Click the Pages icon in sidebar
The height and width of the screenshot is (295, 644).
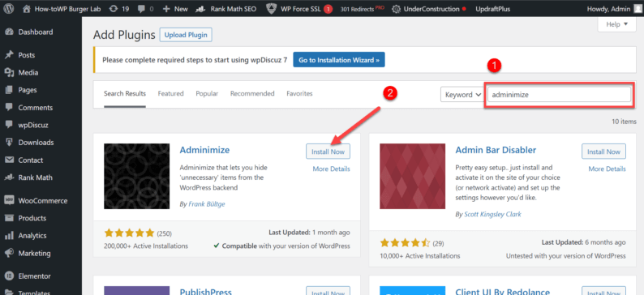[x=9, y=90]
